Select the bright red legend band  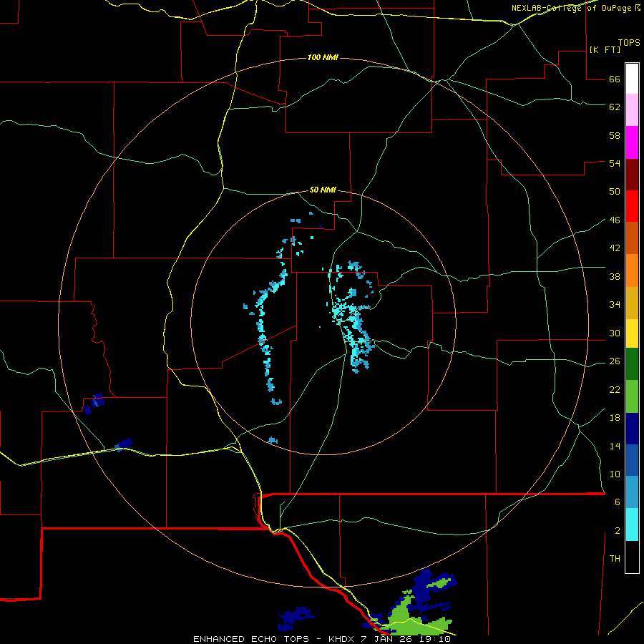tap(632, 206)
